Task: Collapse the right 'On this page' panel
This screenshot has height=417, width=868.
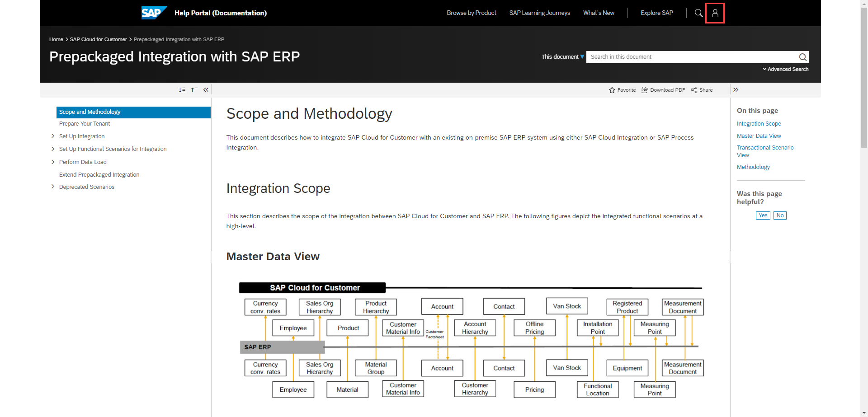Action: pyautogui.click(x=736, y=90)
